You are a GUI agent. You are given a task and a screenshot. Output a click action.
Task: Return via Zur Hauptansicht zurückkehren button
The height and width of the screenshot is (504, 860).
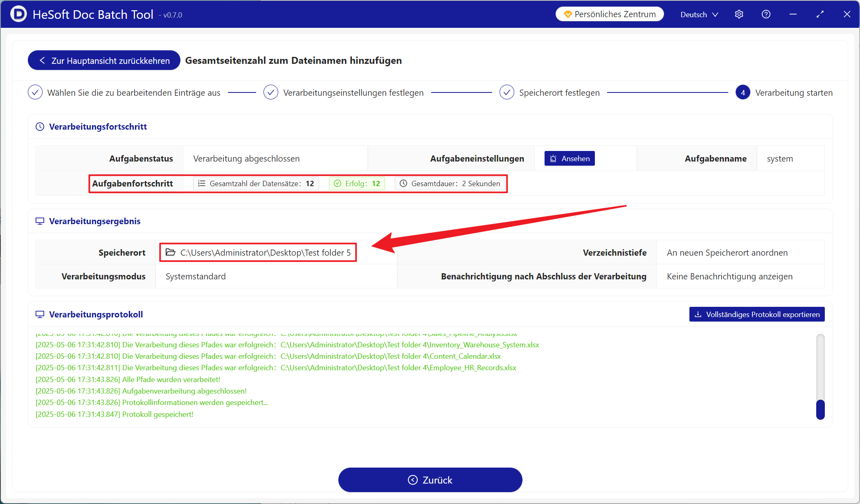point(104,61)
